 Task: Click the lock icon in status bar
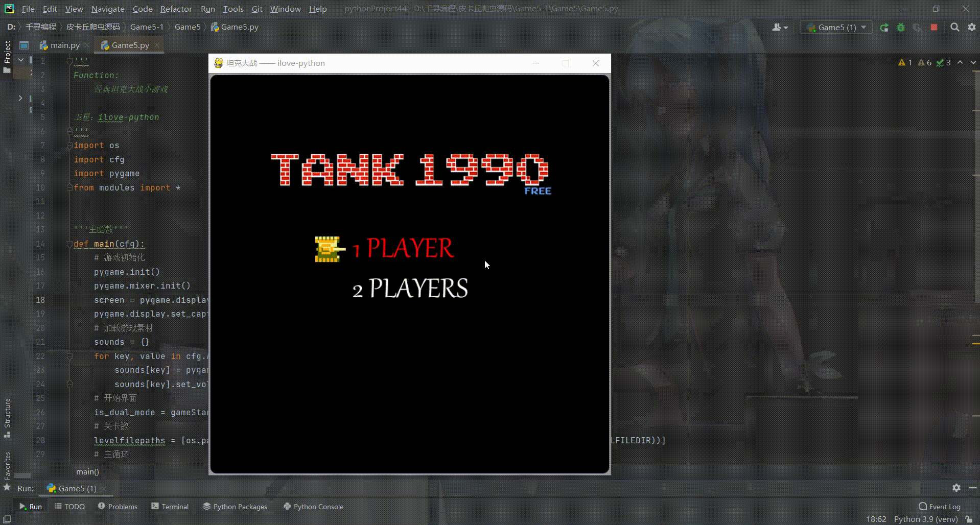pyautogui.click(x=969, y=519)
